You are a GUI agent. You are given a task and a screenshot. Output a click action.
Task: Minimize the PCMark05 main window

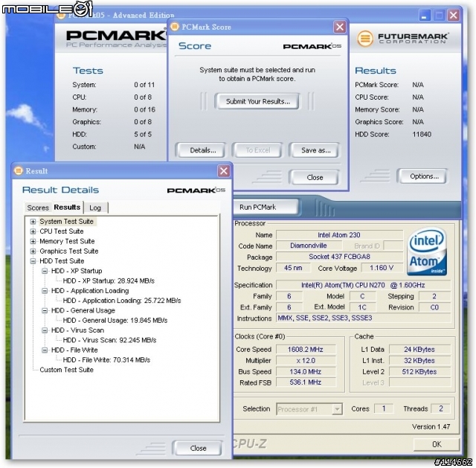(425, 15)
